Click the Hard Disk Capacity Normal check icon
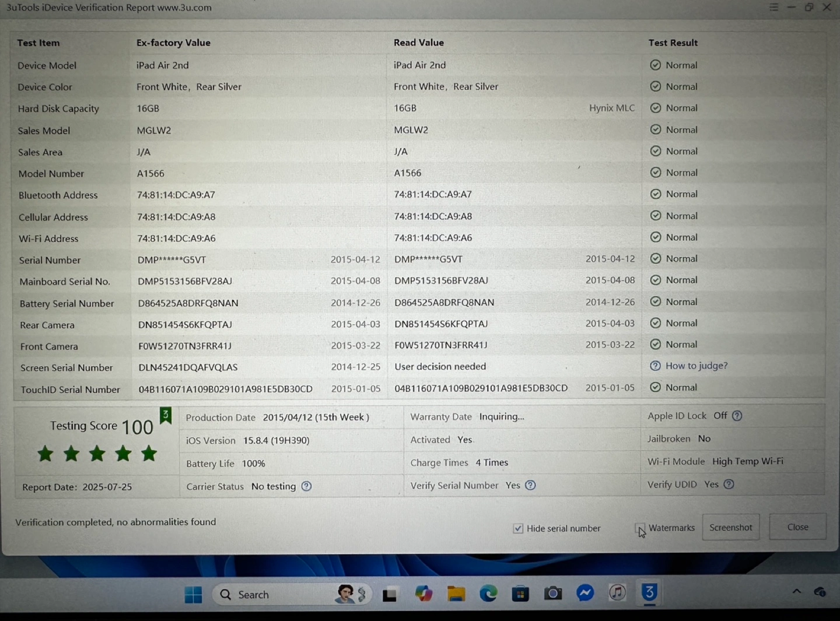 [655, 108]
